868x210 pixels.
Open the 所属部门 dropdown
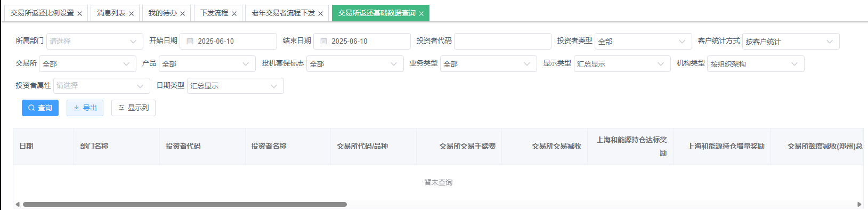coord(95,41)
